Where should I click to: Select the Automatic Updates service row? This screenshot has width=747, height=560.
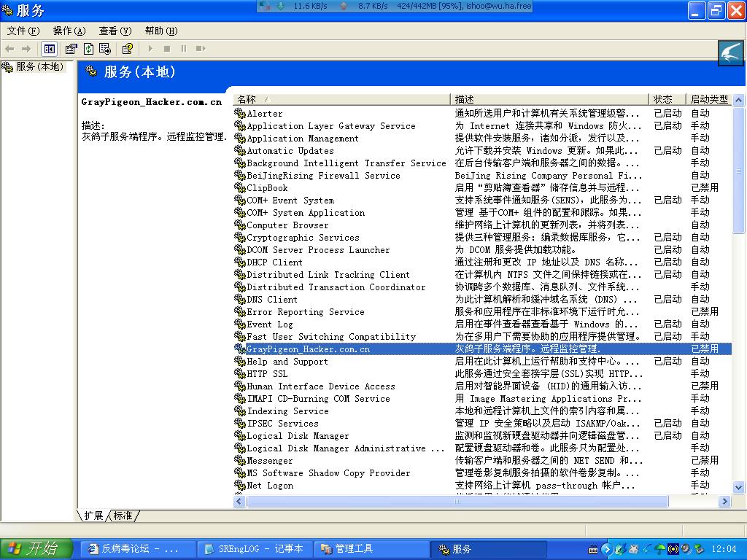483,150
